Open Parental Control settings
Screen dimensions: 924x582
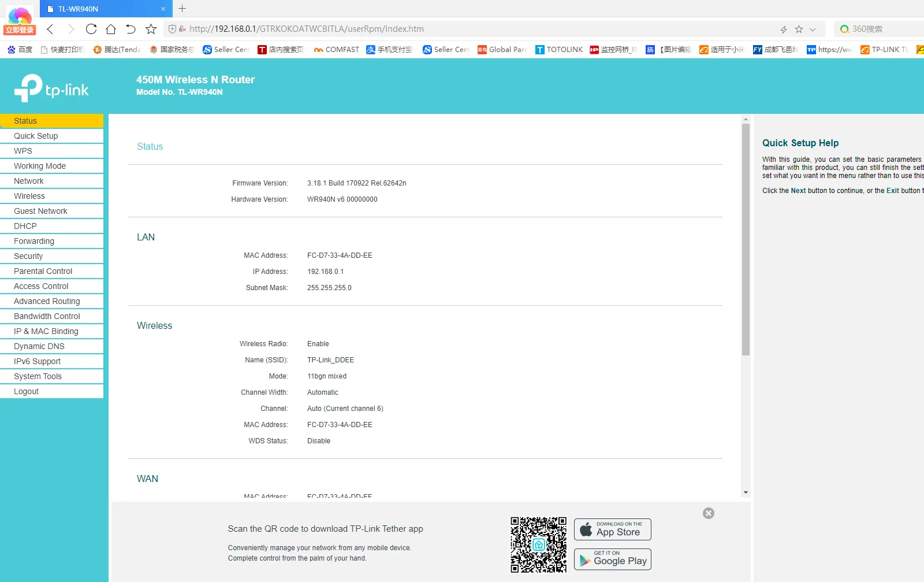(x=51, y=271)
